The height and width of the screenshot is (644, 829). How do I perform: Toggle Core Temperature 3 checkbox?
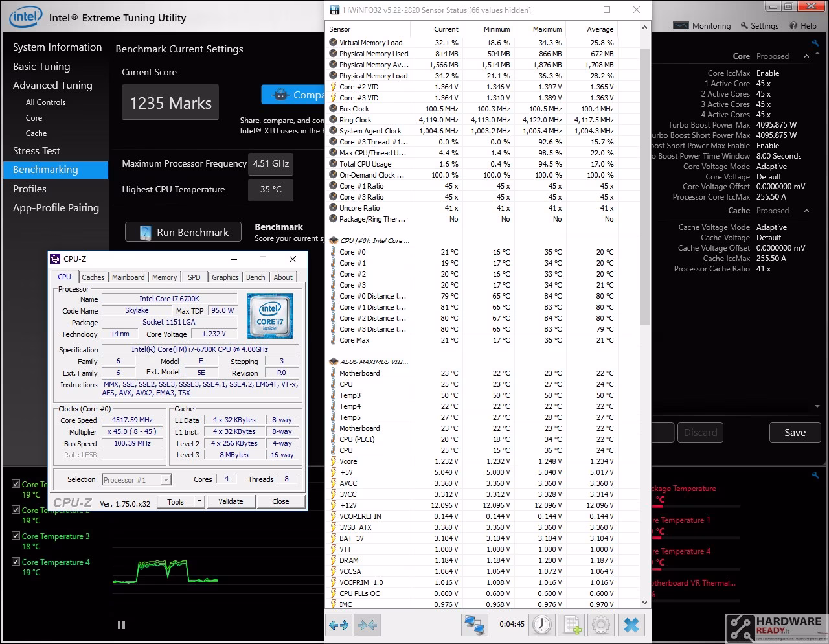click(x=16, y=536)
